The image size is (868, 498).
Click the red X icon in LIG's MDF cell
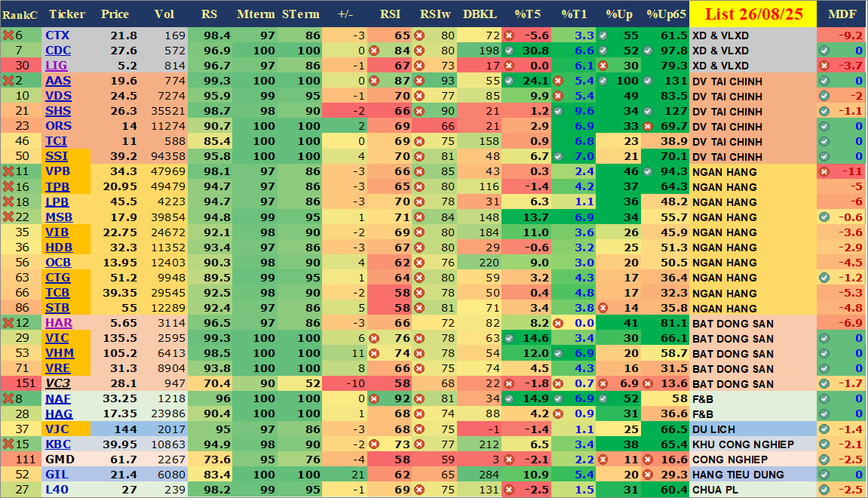click(824, 66)
